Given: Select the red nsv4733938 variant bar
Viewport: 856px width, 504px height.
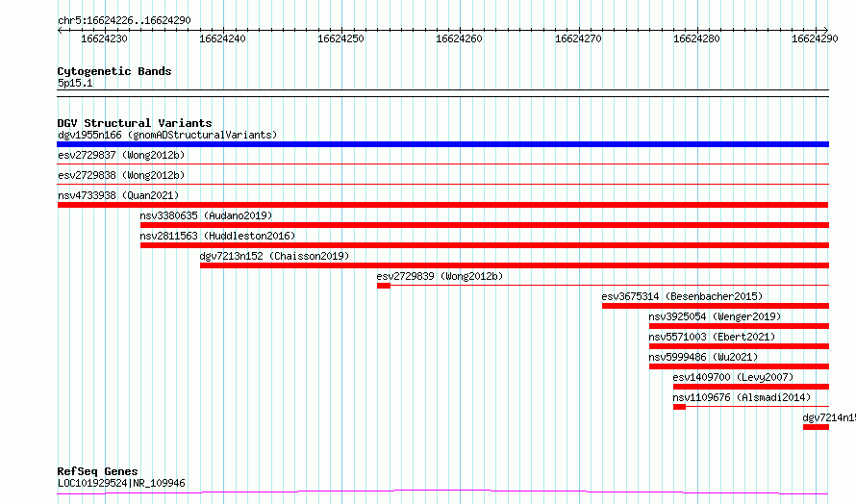Looking at the screenshot, I should click(x=442, y=205).
